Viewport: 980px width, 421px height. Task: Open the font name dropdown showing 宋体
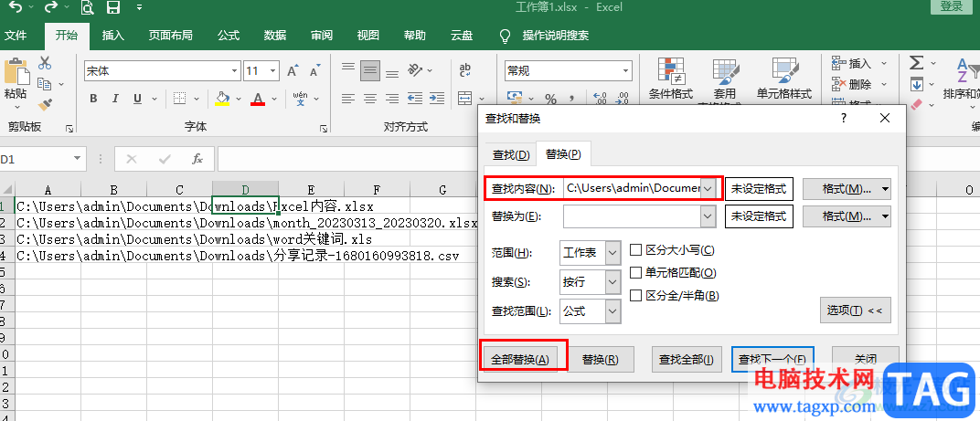pos(235,71)
